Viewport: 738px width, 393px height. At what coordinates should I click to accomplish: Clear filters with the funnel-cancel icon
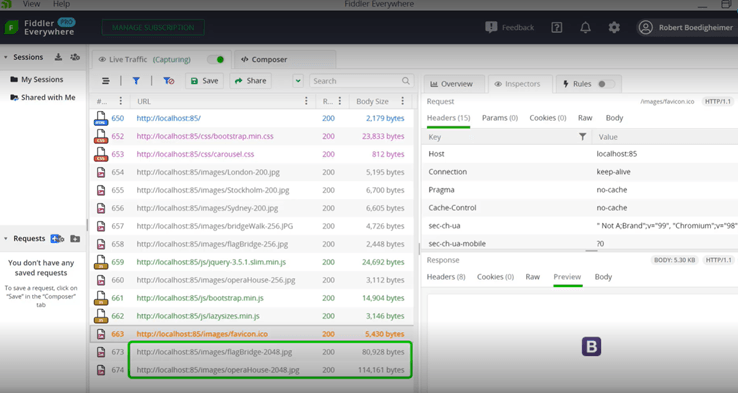point(168,81)
